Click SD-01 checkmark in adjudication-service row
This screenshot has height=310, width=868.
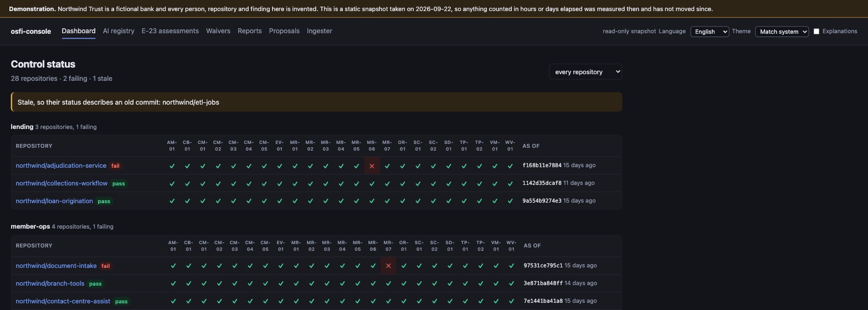449,166
